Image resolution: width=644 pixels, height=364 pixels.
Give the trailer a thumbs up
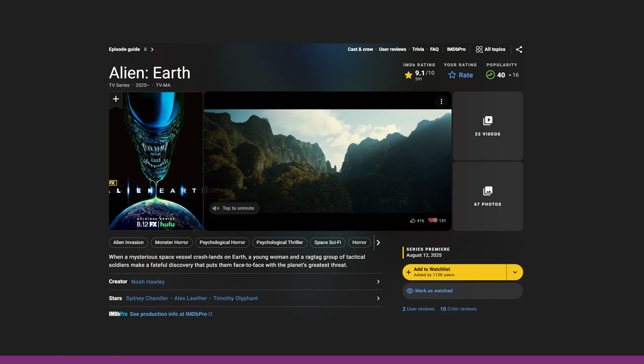[x=413, y=220]
